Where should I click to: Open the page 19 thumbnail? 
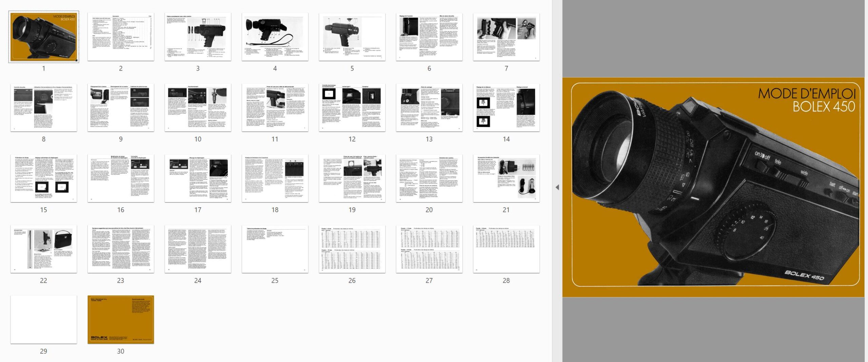tap(352, 178)
